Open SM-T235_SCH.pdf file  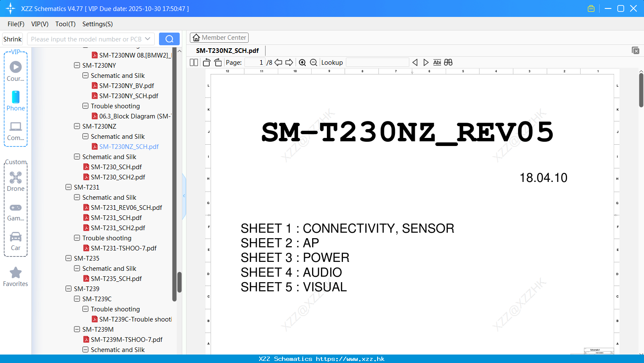coord(116,278)
